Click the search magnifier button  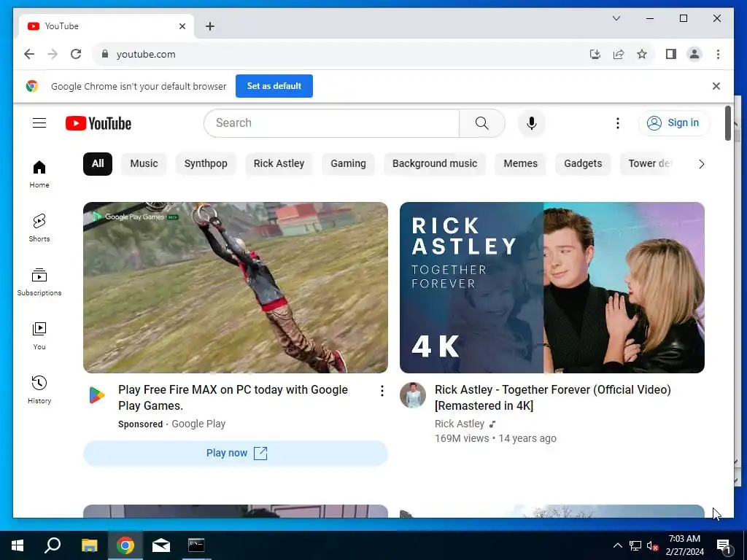tap(481, 123)
